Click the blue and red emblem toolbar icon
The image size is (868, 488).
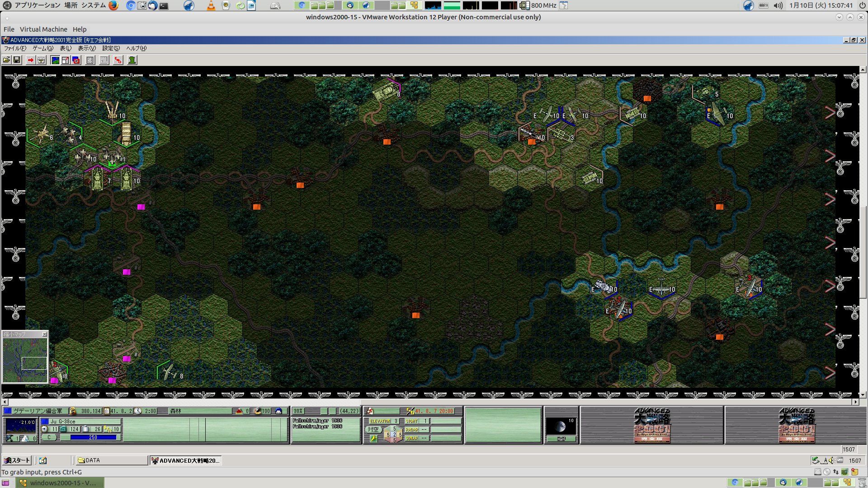[76, 60]
